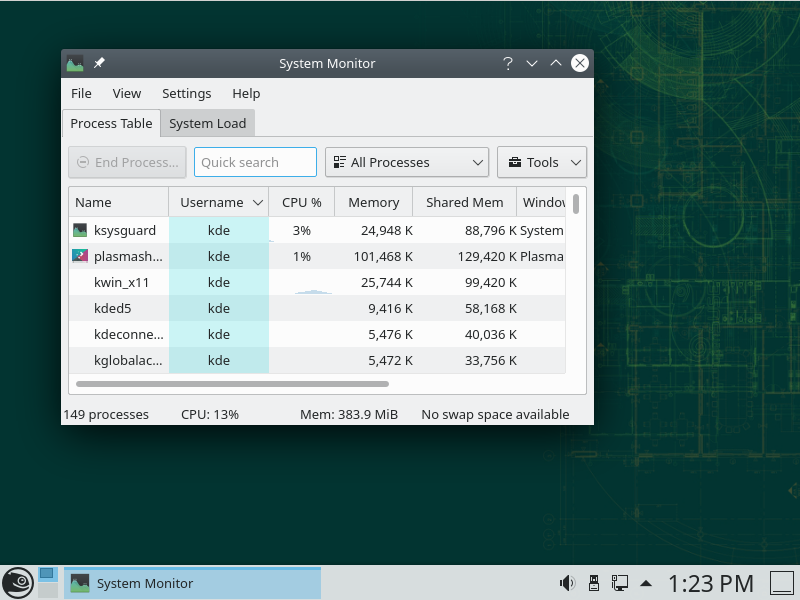800x600 pixels.
Task: Click the ksysguard process icon
Action: [80, 230]
